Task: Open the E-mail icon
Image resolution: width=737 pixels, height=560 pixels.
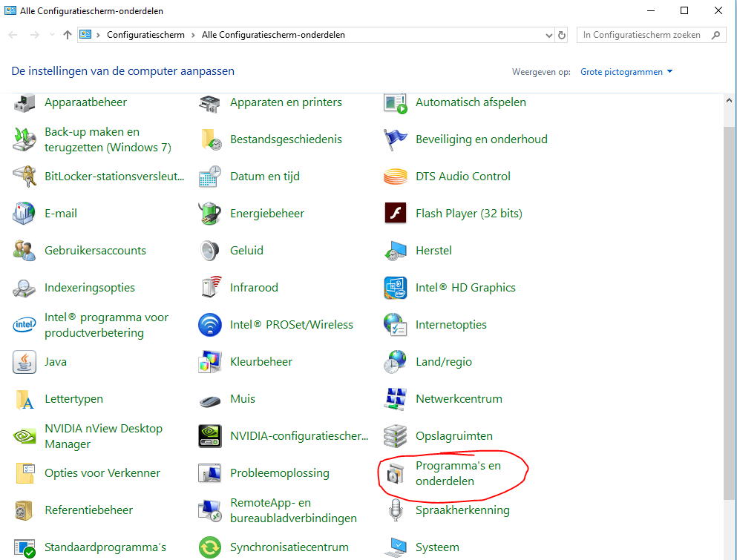Action: tap(24, 214)
